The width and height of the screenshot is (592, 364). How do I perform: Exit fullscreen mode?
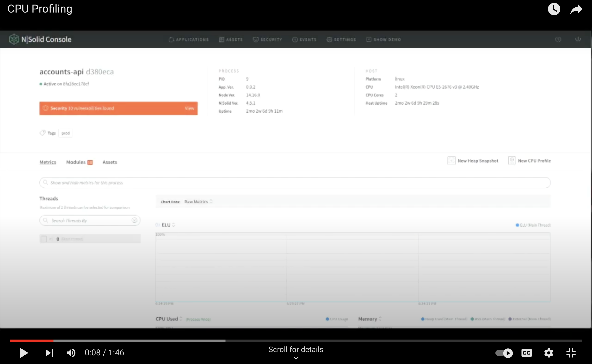(x=571, y=353)
